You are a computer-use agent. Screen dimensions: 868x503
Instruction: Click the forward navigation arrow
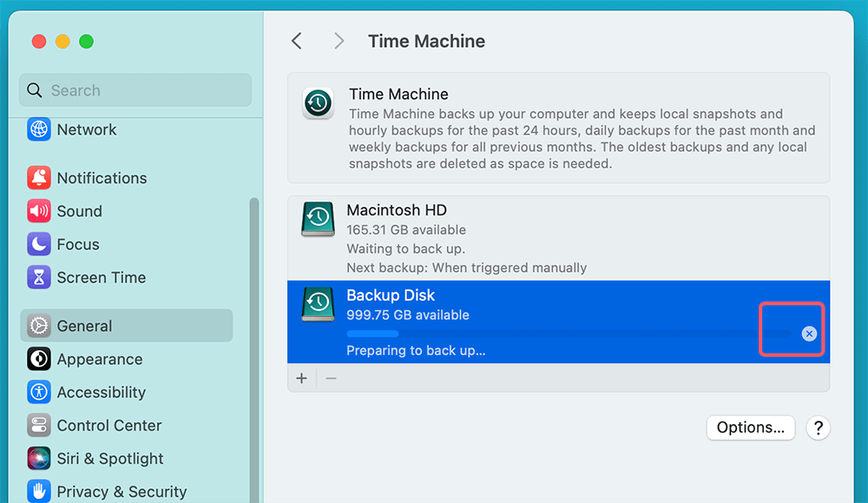[x=339, y=41]
